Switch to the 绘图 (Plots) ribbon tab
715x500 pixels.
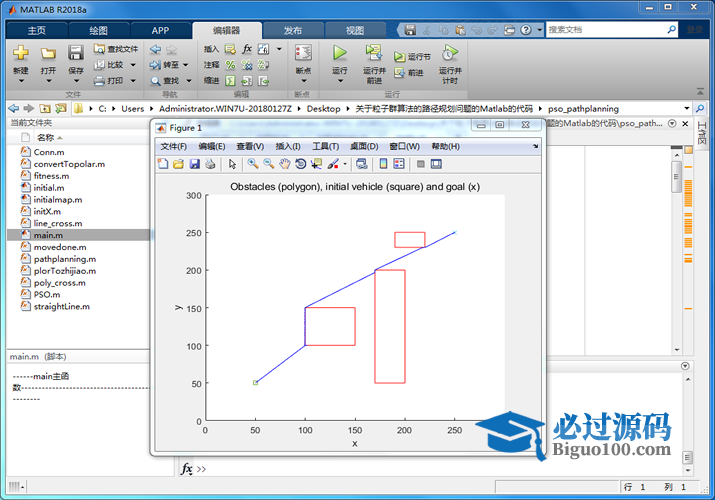tap(98, 30)
